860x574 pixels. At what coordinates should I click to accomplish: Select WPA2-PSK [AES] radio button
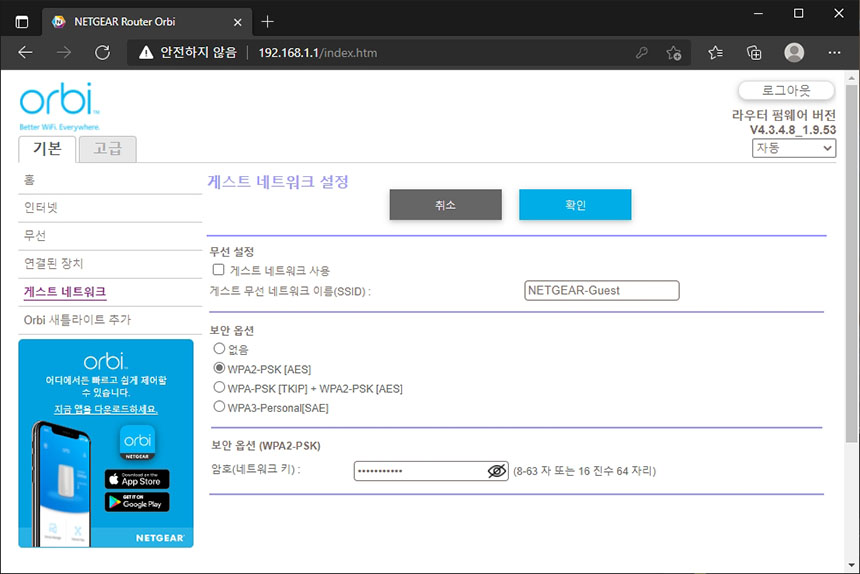tap(219, 368)
